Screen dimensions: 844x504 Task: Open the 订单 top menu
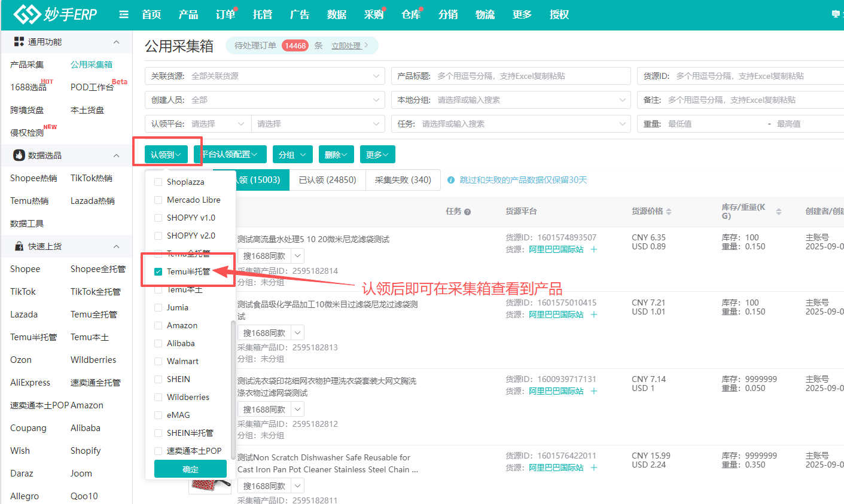coord(226,14)
